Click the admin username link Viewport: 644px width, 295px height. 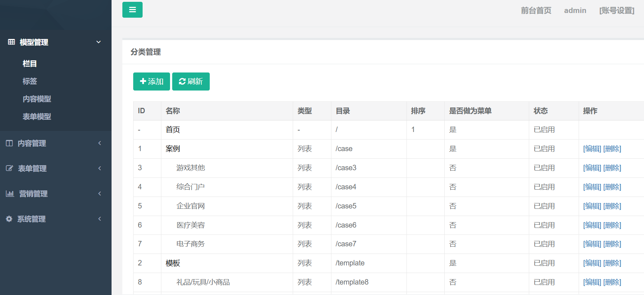[575, 10]
